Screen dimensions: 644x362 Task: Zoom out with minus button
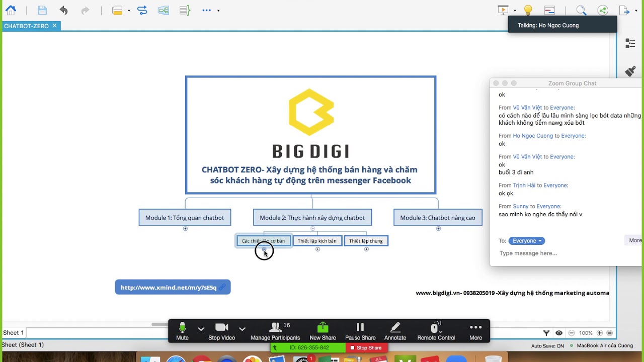point(572,333)
